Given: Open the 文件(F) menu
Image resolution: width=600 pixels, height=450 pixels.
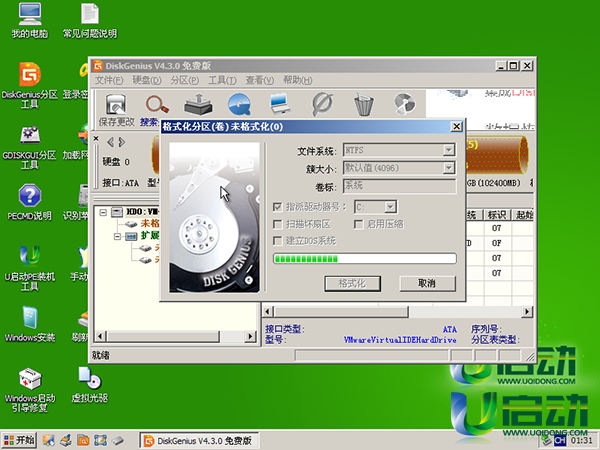Looking at the screenshot, I should point(109,80).
